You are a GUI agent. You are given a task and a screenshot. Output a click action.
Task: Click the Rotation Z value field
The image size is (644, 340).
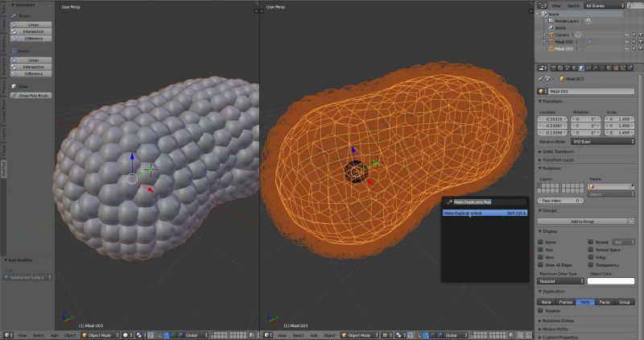pyautogui.click(x=586, y=133)
